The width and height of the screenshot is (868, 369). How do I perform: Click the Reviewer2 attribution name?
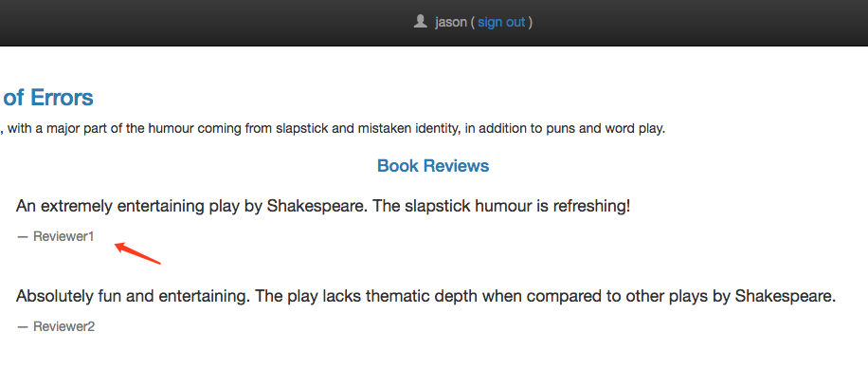(x=63, y=326)
